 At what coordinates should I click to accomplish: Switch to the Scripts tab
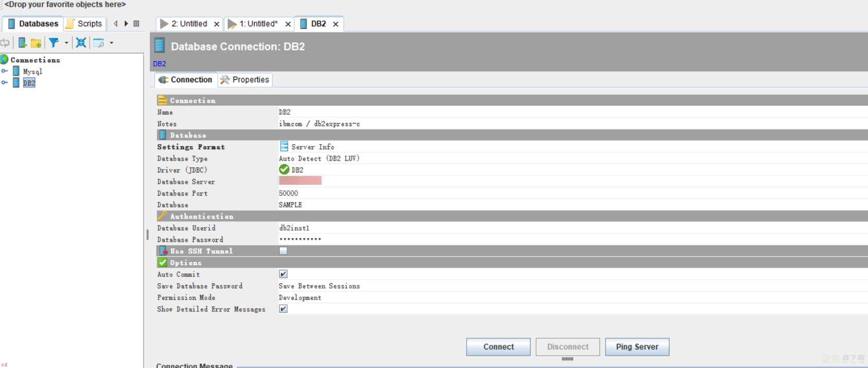pos(85,24)
